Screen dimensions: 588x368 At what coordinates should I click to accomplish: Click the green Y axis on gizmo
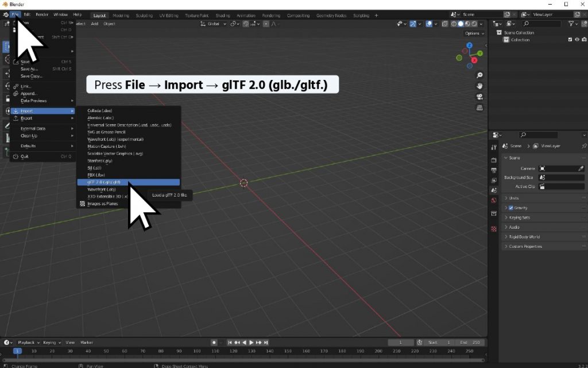click(480, 53)
